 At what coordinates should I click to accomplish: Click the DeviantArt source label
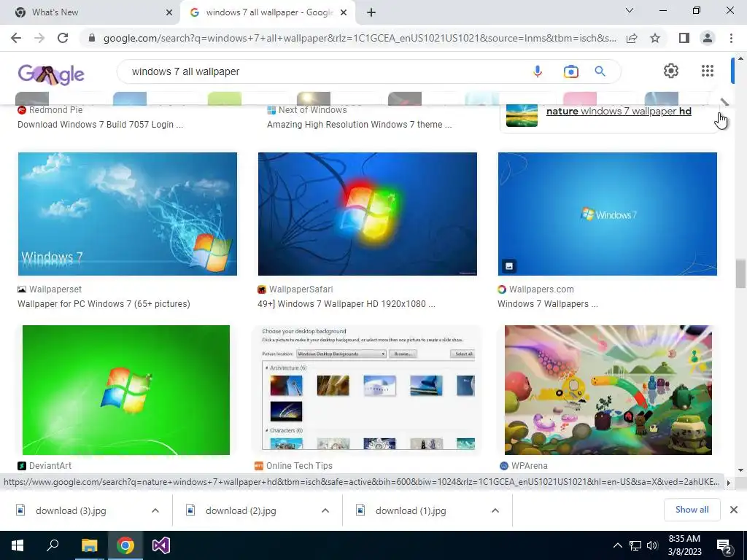50,466
